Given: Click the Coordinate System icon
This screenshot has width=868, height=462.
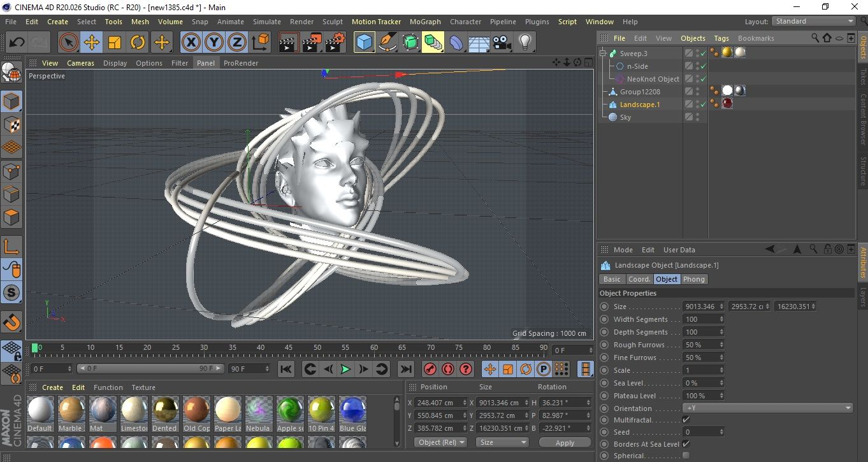Looking at the screenshot, I should tap(261, 43).
